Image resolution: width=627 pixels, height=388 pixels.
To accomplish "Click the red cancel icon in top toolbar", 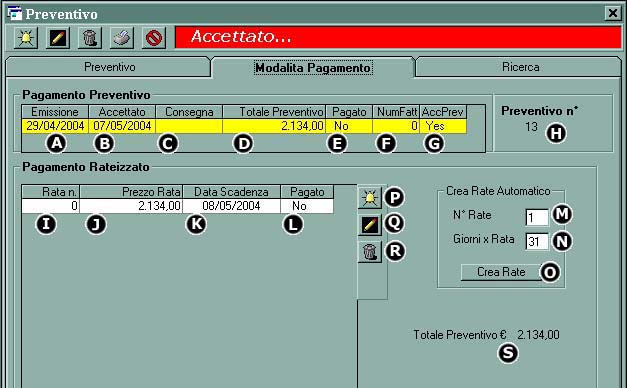I will (154, 38).
